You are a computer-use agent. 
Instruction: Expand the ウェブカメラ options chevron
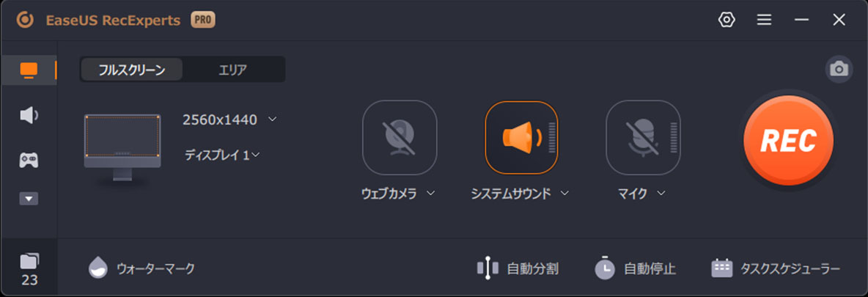(x=430, y=194)
